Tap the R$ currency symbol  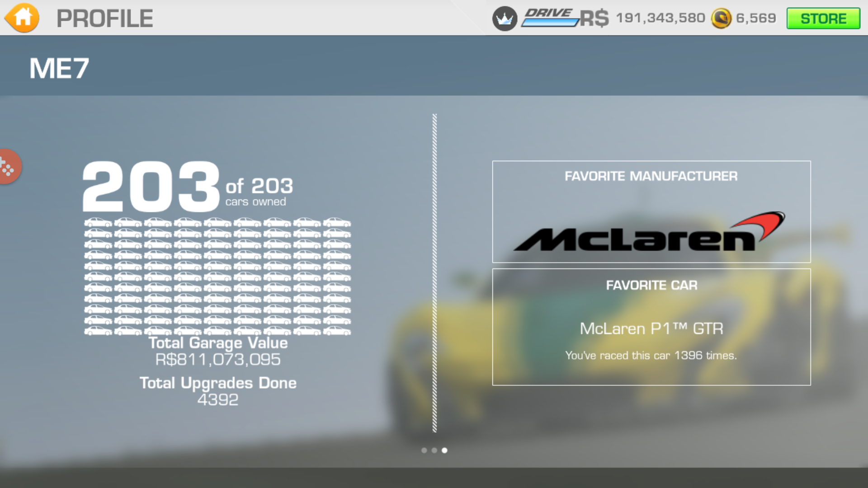tap(594, 19)
